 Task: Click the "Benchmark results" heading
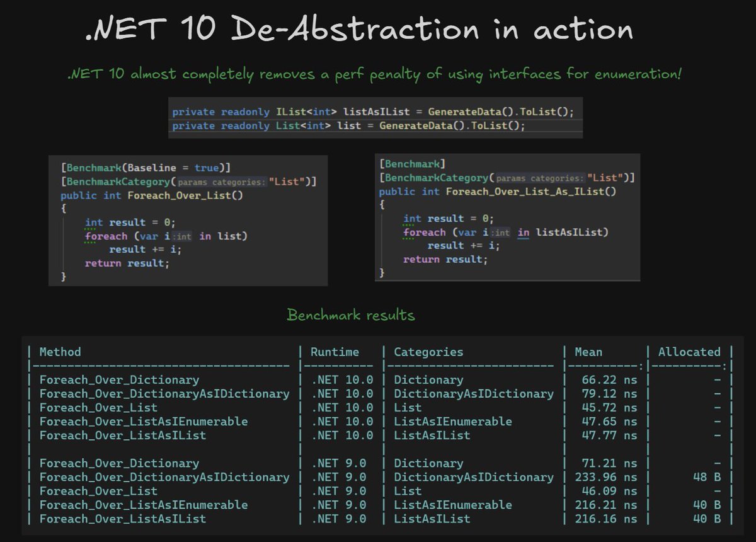[351, 314]
